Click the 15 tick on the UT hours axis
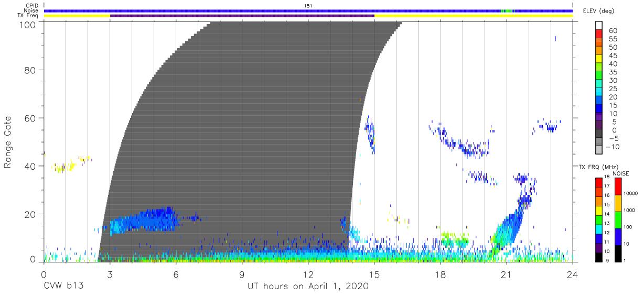 click(374, 274)
